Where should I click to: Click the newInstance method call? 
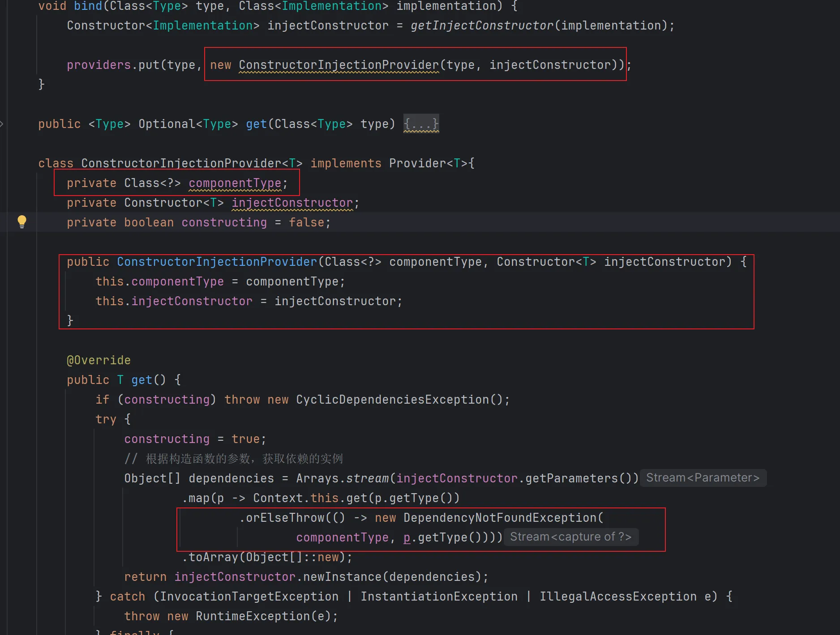tap(342, 577)
